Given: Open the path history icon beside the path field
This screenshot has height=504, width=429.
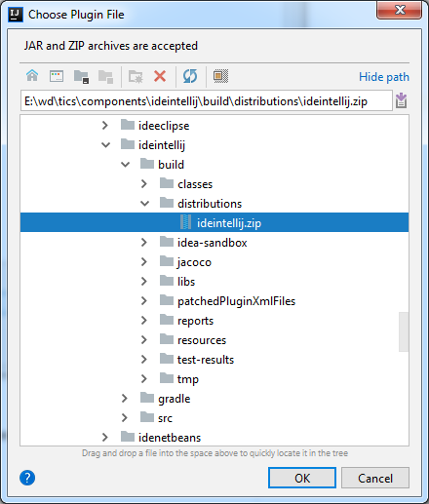Looking at the screenshot, I should [x=402, y=100].
